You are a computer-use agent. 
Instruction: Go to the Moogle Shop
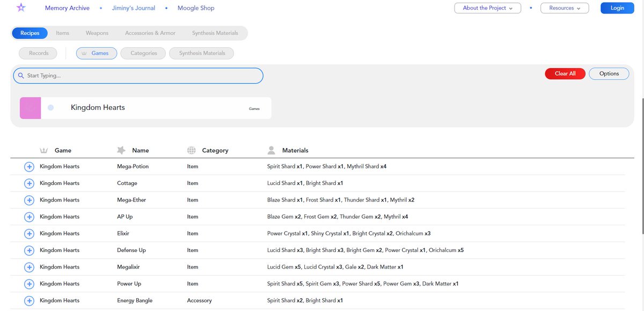[196, 8]
